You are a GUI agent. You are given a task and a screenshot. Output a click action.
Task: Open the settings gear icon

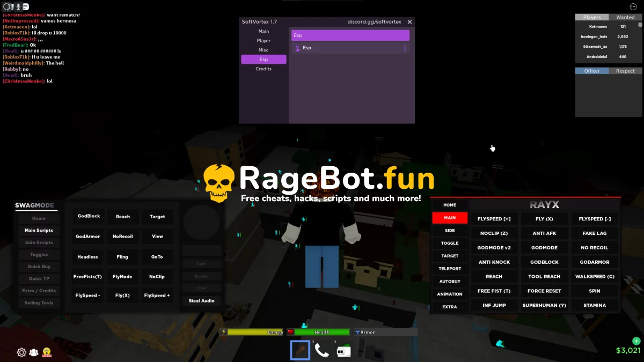(21, 352)
